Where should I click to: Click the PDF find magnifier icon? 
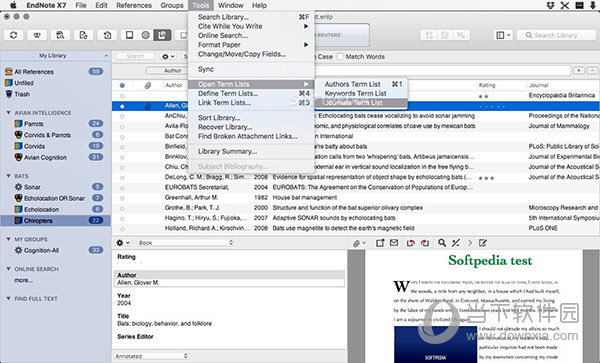(442, 243)
